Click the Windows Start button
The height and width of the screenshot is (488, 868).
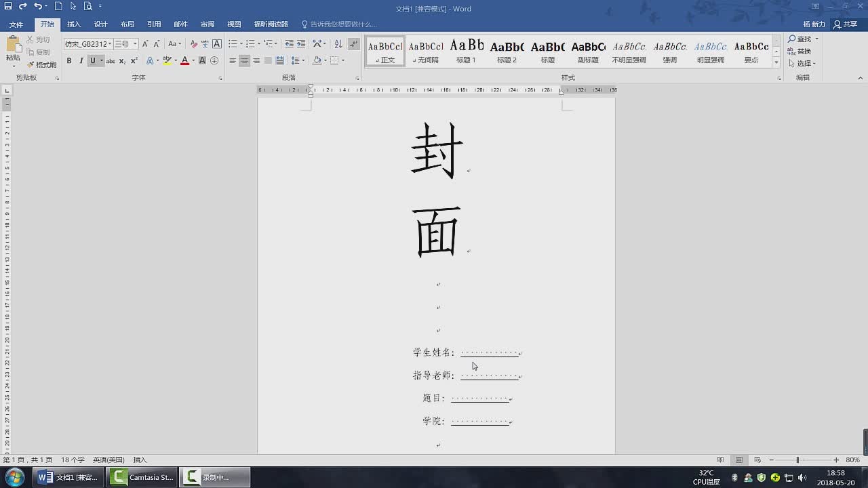pos(15,477)
